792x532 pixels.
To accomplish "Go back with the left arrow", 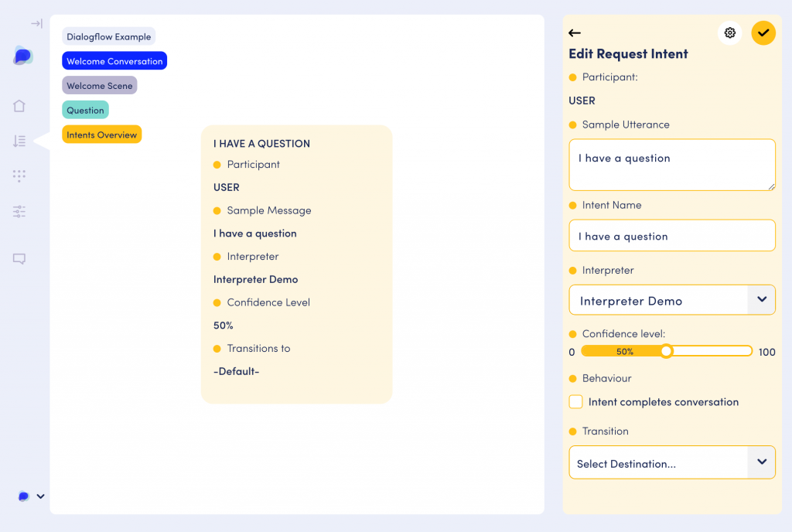I will pyautogui.click(x=575, y=33).
